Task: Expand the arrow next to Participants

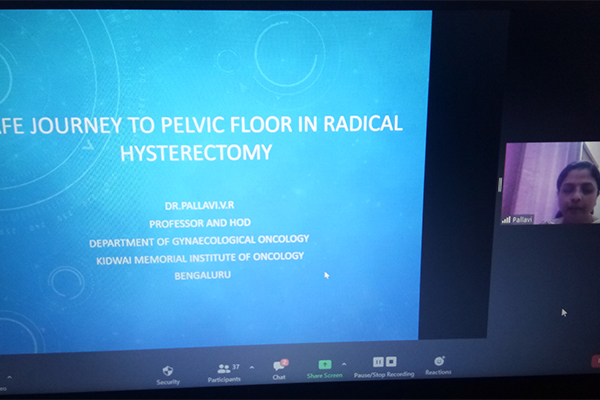Action: 251,367
